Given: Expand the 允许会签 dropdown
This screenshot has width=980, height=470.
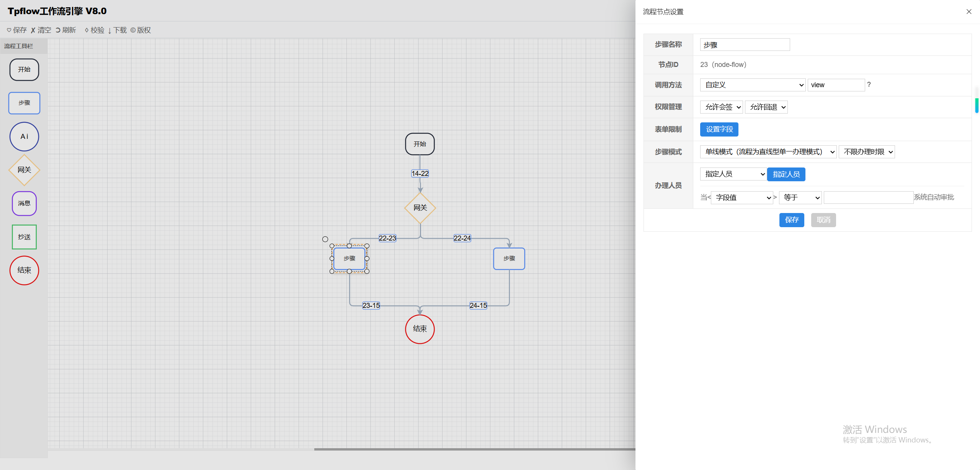Looking at the screenshot, I should coord(721,107).
